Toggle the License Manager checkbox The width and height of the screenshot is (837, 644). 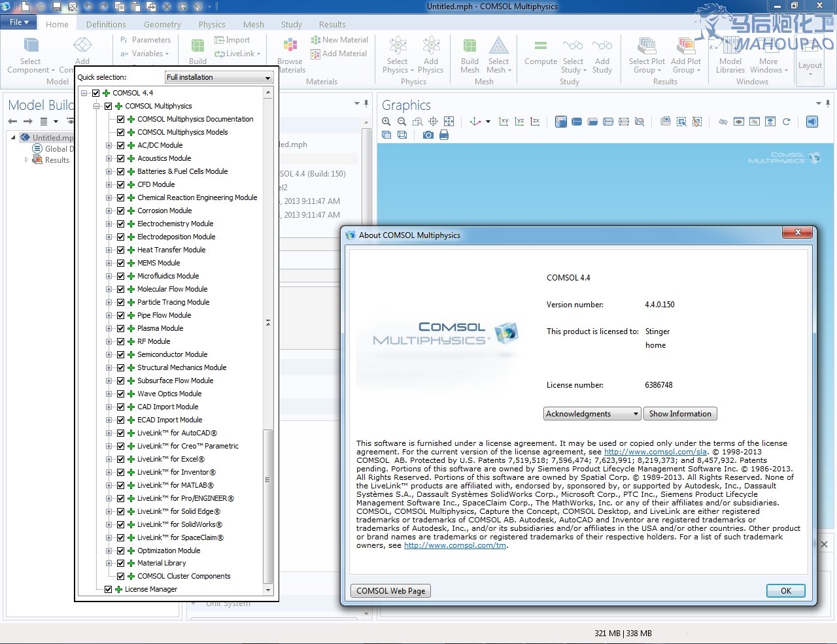coord(109,589)
